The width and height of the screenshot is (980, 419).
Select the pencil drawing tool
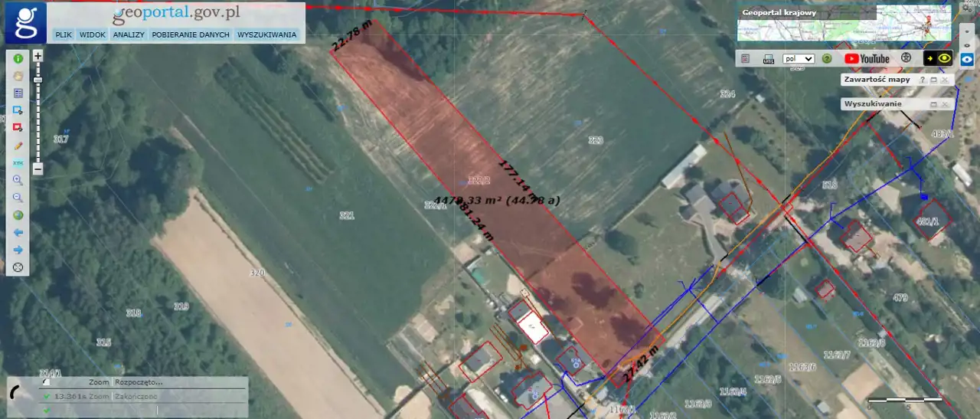coord(18,146)
